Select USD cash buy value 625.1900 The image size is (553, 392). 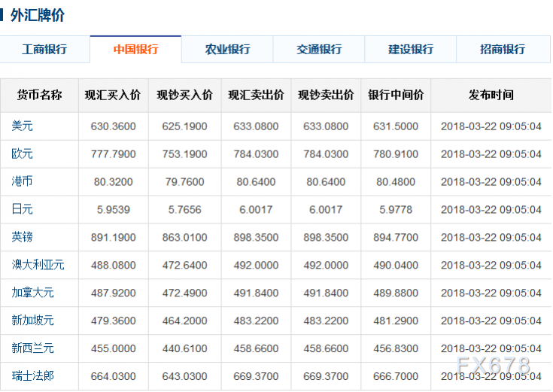[x=184, y=126]
